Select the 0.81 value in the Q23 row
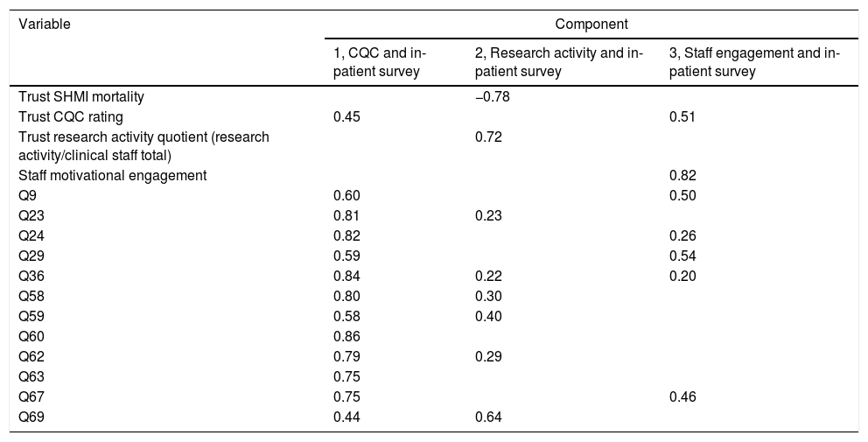Image resolution: width=868 pixels, height=442 pixels. point(346,214)
